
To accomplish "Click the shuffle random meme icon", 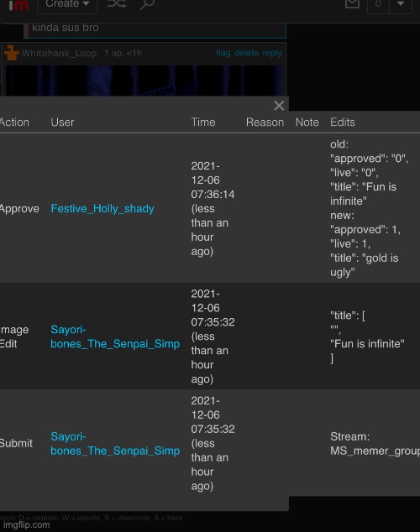I will (x=117, y=4).
